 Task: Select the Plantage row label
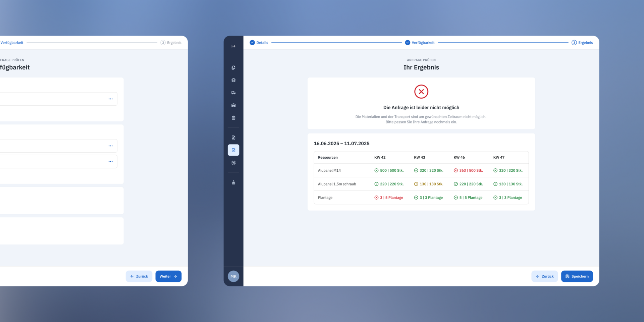(325, 198)
